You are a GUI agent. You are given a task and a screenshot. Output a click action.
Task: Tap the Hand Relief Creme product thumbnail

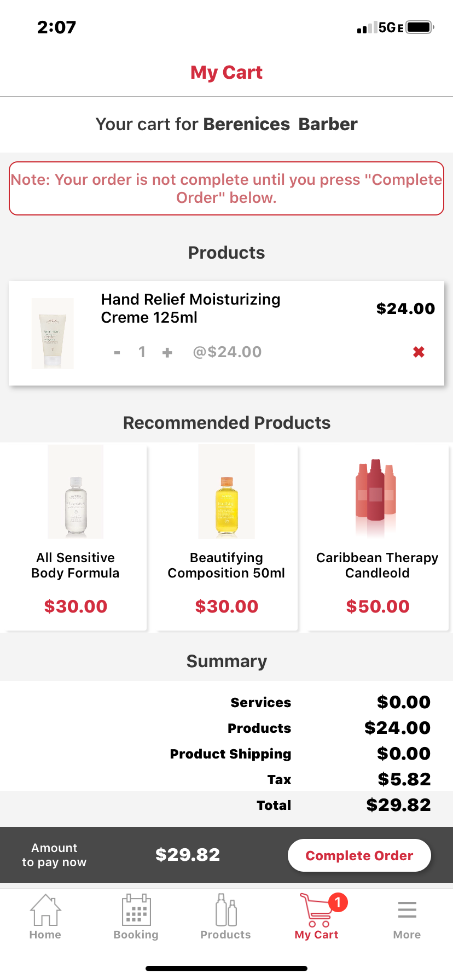click(53, 333)
